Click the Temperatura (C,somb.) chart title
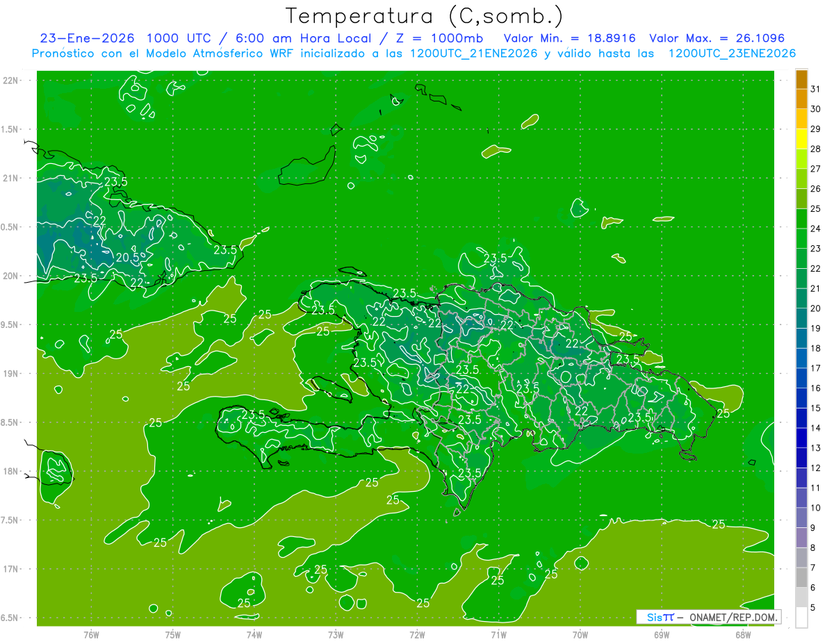The image size is (834, 644). 424,16
